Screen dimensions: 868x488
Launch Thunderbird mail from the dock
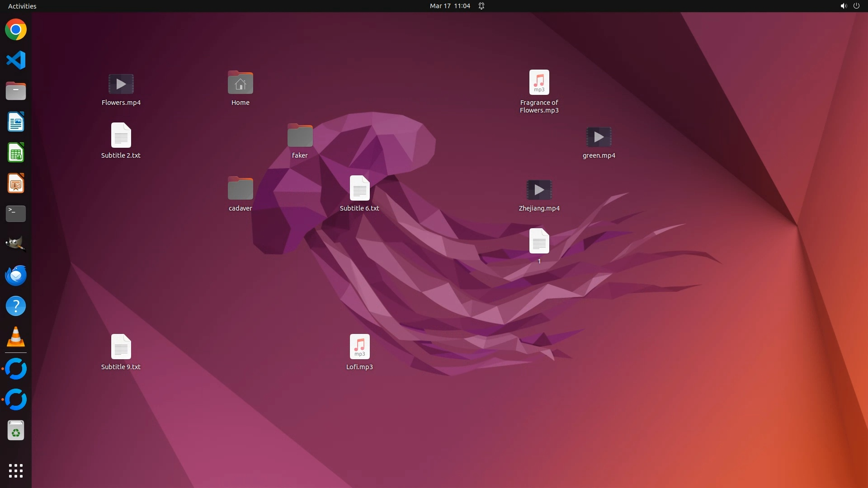coord(16,275)
